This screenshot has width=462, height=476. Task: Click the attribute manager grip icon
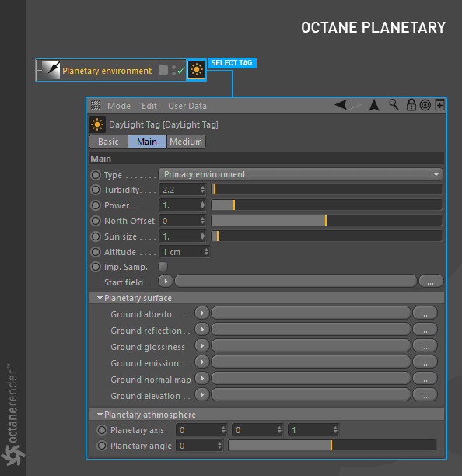click(x=96, y=105)
